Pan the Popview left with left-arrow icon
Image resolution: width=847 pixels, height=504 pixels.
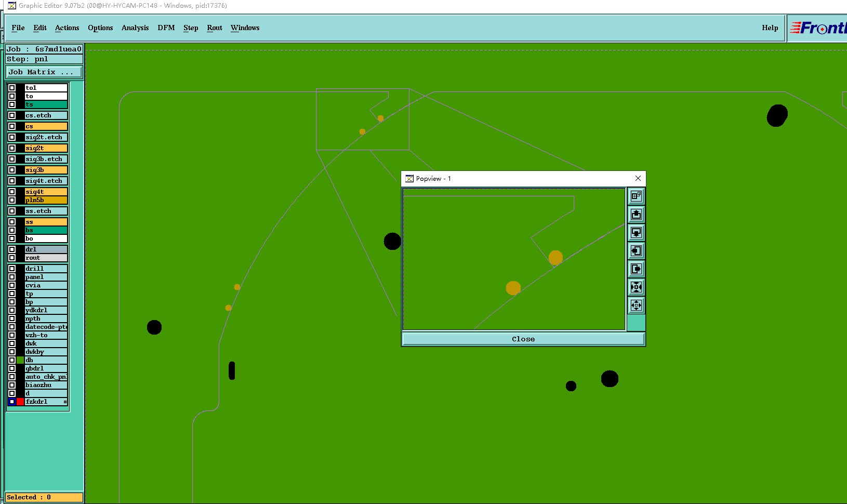point(636,251)
